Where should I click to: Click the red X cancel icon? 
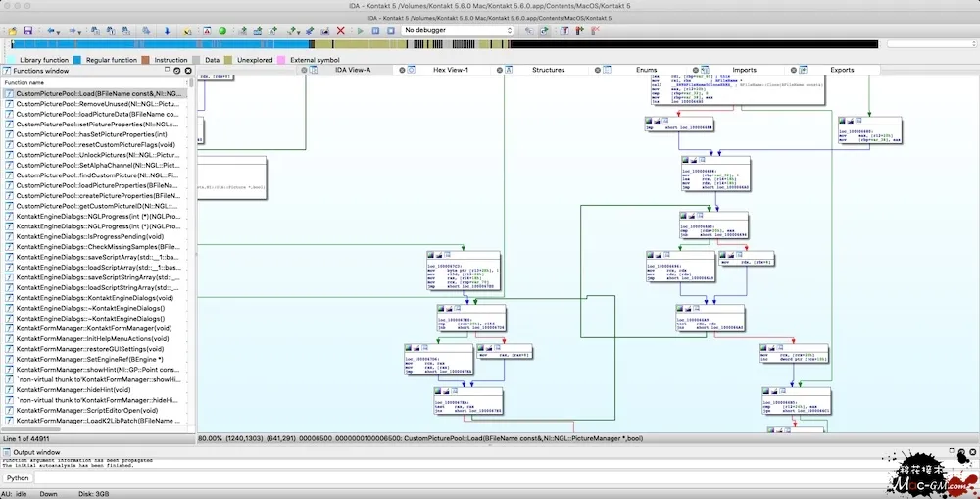[x=341, y=30]
